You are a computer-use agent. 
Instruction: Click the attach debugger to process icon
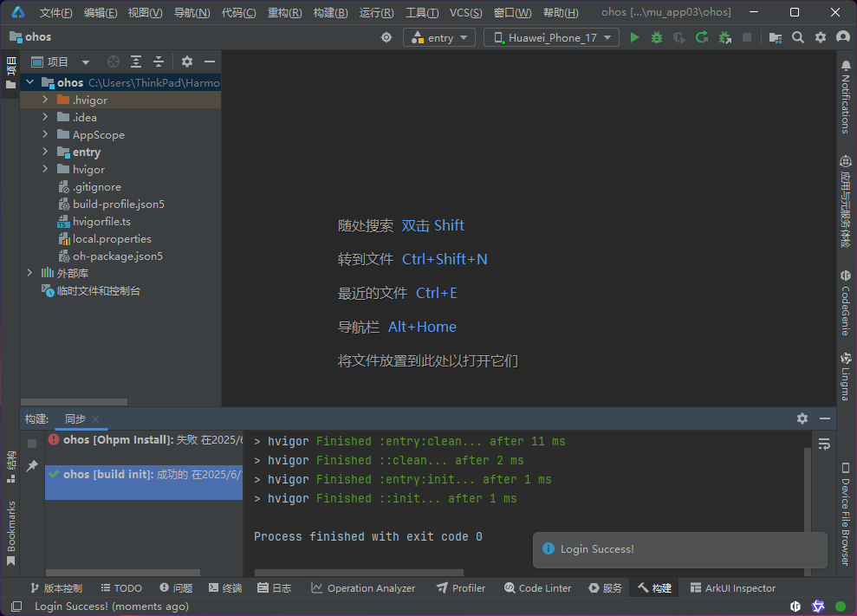point(724,37)
